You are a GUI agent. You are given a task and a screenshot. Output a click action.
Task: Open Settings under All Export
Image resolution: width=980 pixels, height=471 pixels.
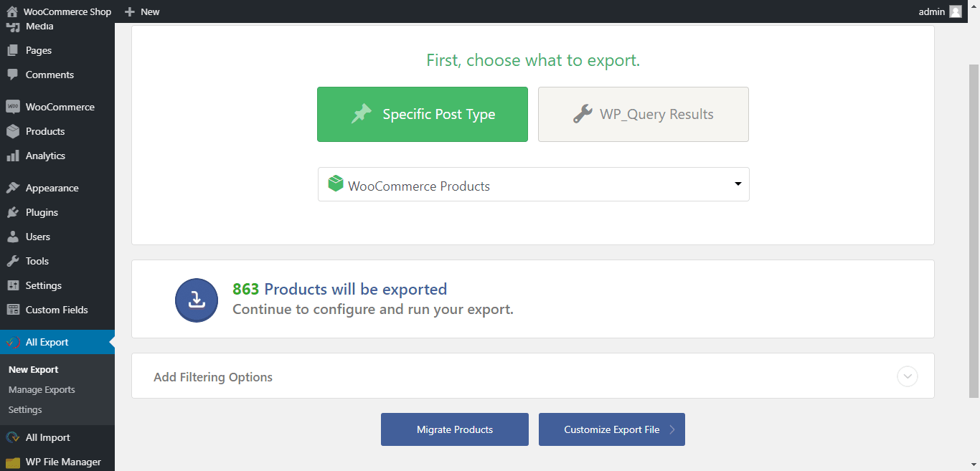25,409
